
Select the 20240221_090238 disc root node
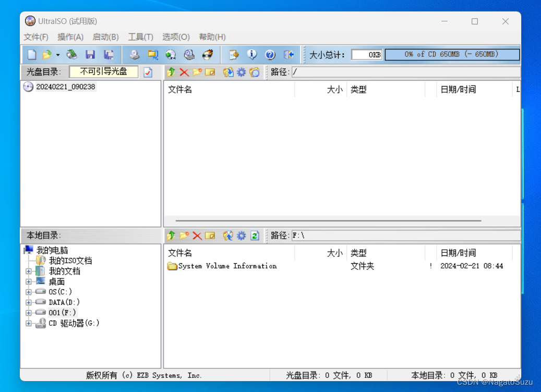tap(66, 87)
